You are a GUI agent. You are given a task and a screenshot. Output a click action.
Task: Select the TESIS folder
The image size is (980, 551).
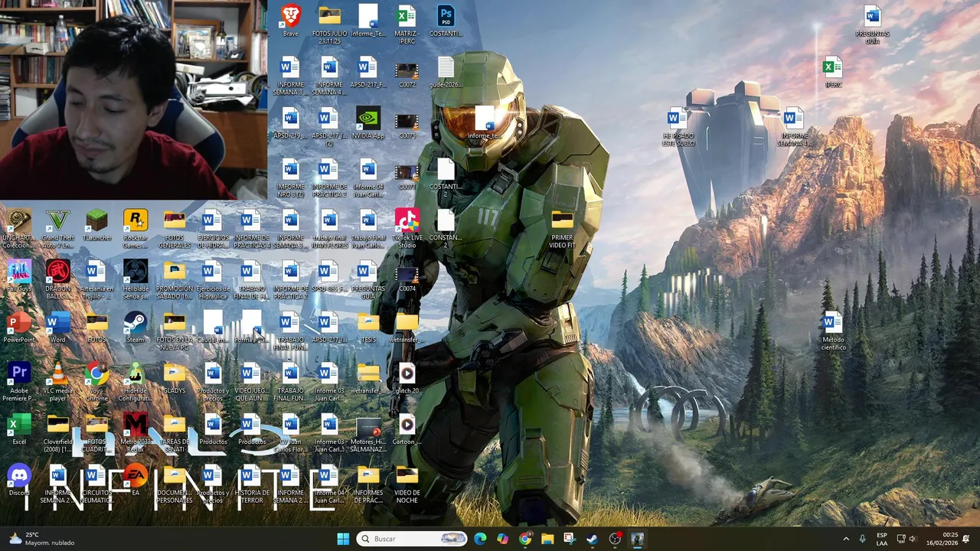pos(368,327)
